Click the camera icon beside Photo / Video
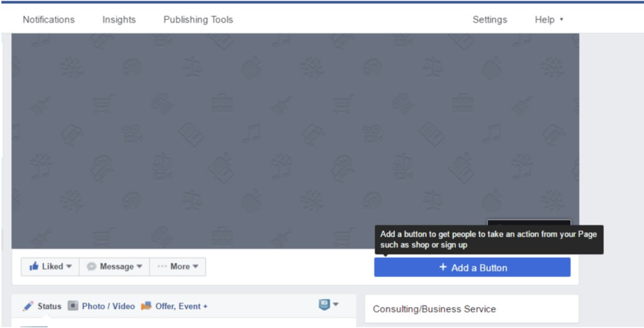Image resolution: width=644 pixels, height=328 pixels. (73, 305)
